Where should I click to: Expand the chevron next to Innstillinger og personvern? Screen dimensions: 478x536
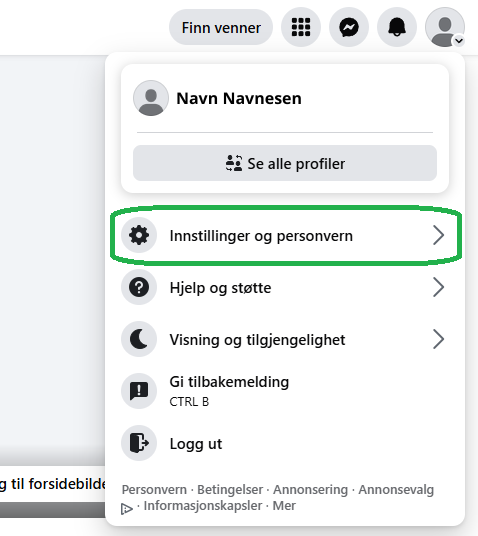pyautogui.click(x=438, y=235)
